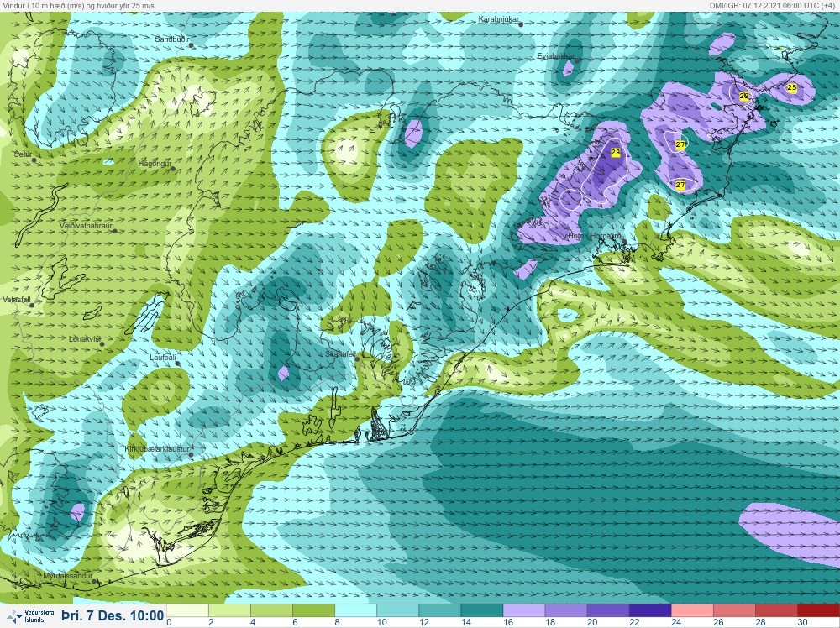840x628 pixels.
Task: Click the Veiðivatnahraun station label
Action: click(87, 227)
